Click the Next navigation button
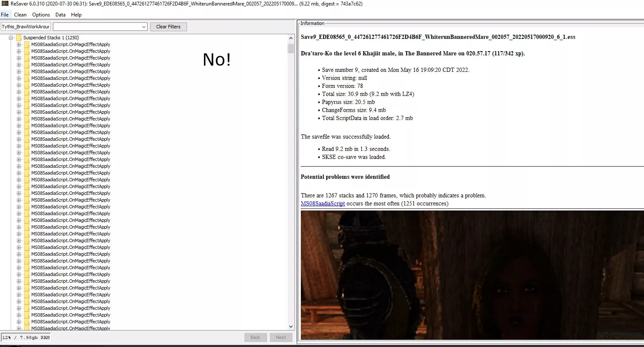644x347 pixels. click(x=281, y=337)
